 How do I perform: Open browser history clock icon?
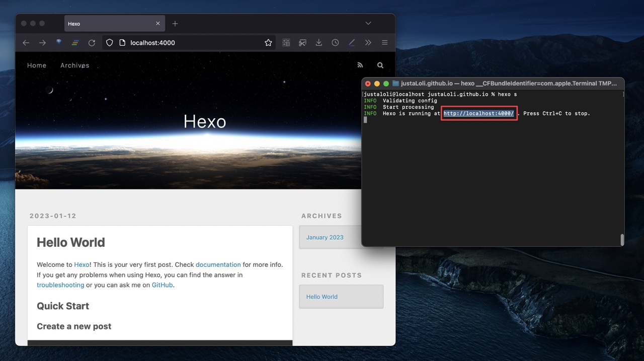335,43
